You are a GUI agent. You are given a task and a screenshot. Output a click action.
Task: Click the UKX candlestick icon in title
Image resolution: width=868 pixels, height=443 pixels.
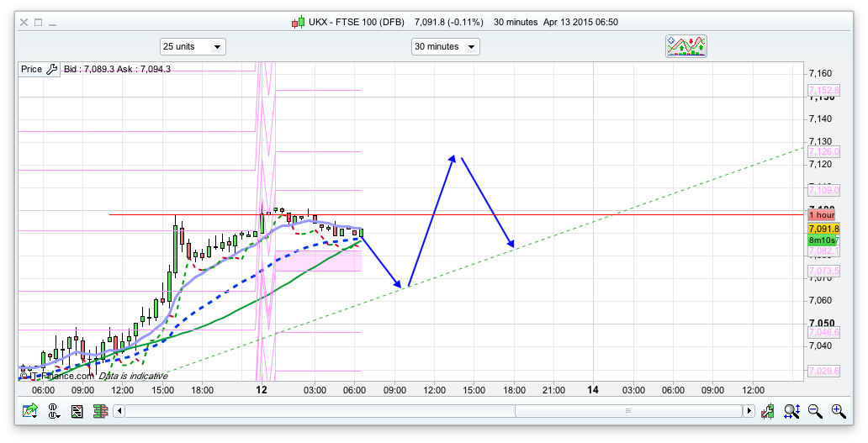297,23
